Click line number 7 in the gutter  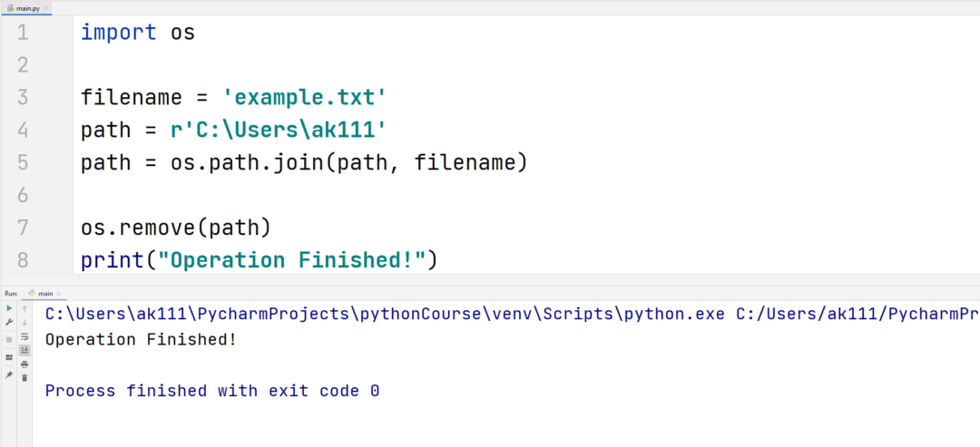pos(23,228)
